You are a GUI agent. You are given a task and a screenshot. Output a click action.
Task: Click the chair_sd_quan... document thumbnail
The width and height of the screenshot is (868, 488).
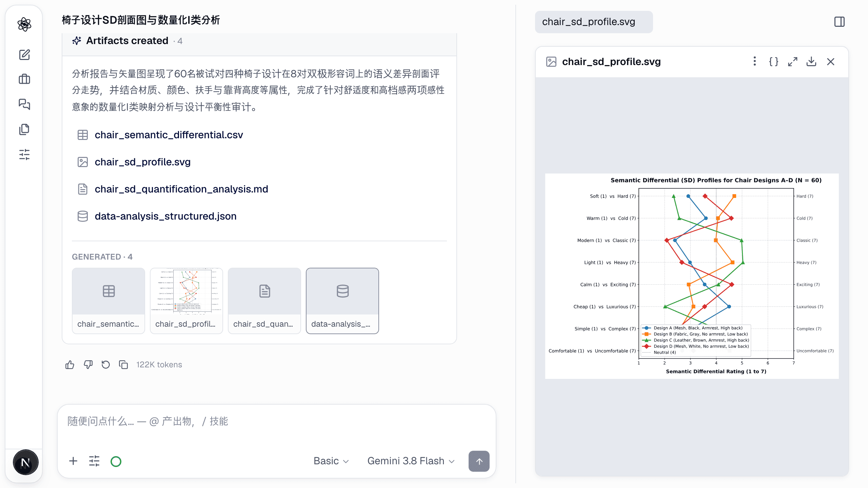[264, 301]
